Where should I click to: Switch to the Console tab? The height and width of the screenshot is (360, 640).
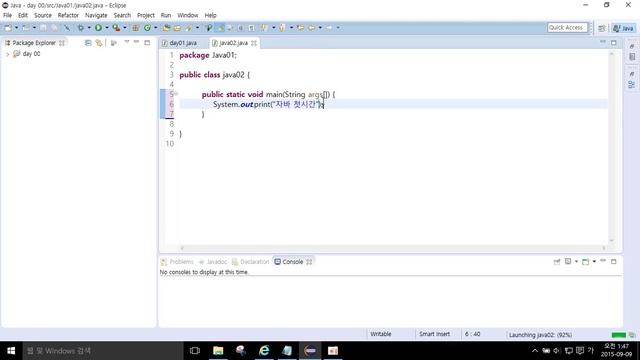(293, 262)
